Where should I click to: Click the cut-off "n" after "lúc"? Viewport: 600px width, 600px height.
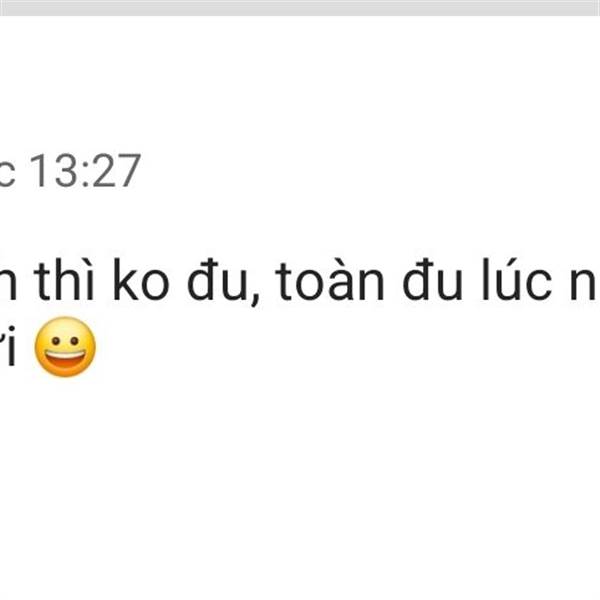(585, 287)
